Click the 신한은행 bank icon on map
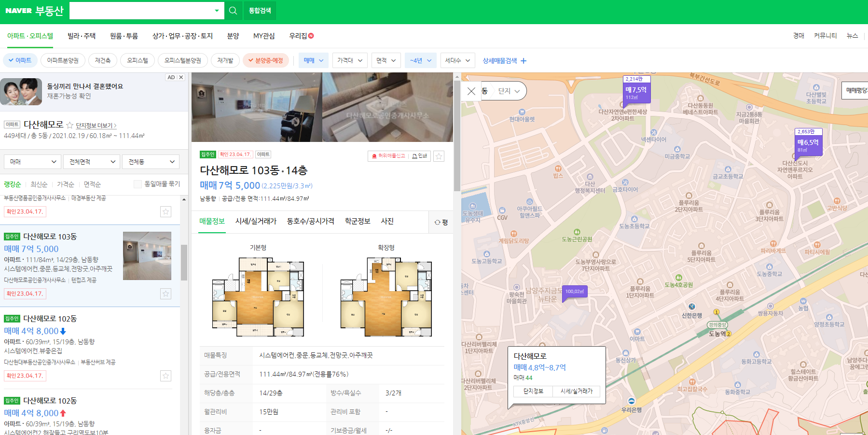868x435 pixels. (692, 307)
